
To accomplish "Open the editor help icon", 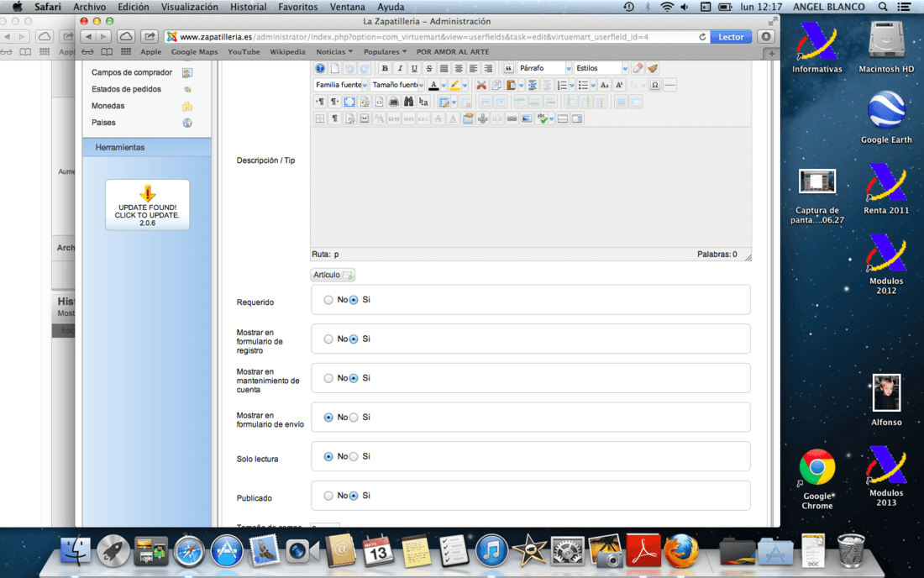I will (x=320, y=68).
